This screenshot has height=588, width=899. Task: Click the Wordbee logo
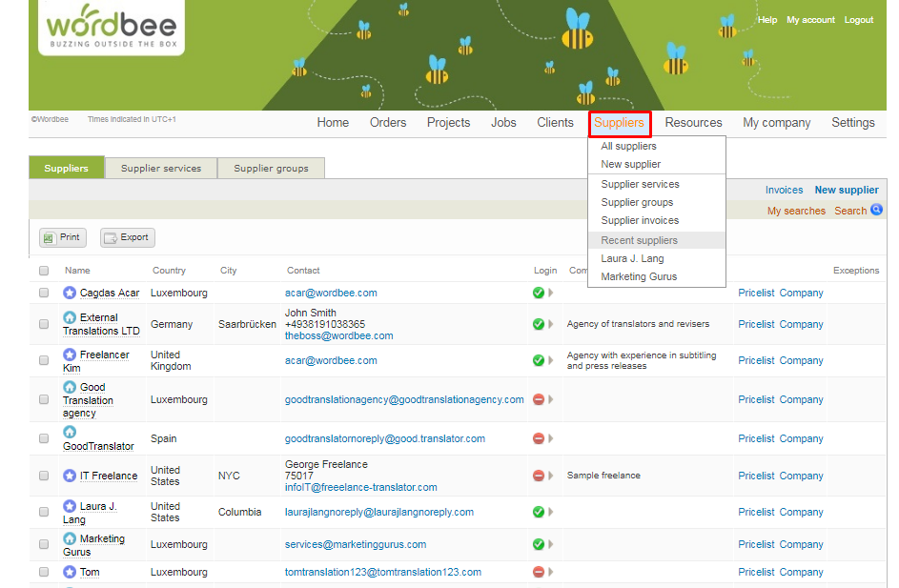pos(112,27)
